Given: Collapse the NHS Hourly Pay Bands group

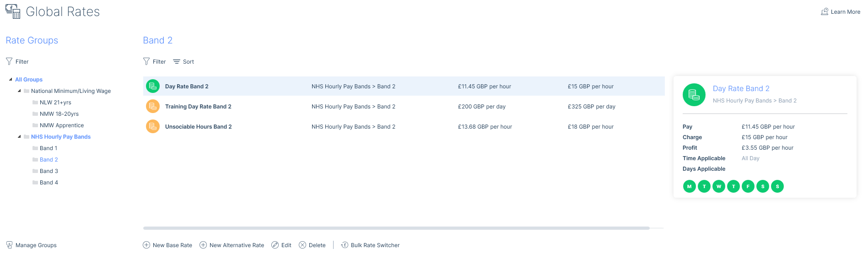Looking at the screenshot, I should coord(19,136).
